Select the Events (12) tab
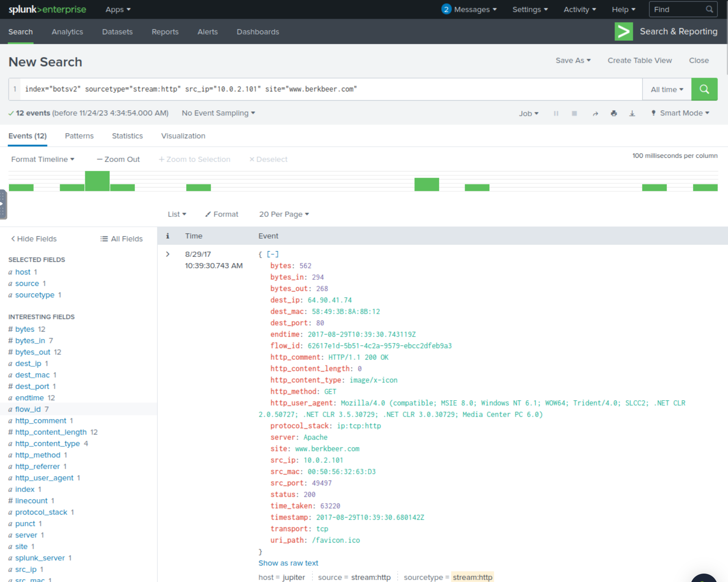 tap(27, 136)
